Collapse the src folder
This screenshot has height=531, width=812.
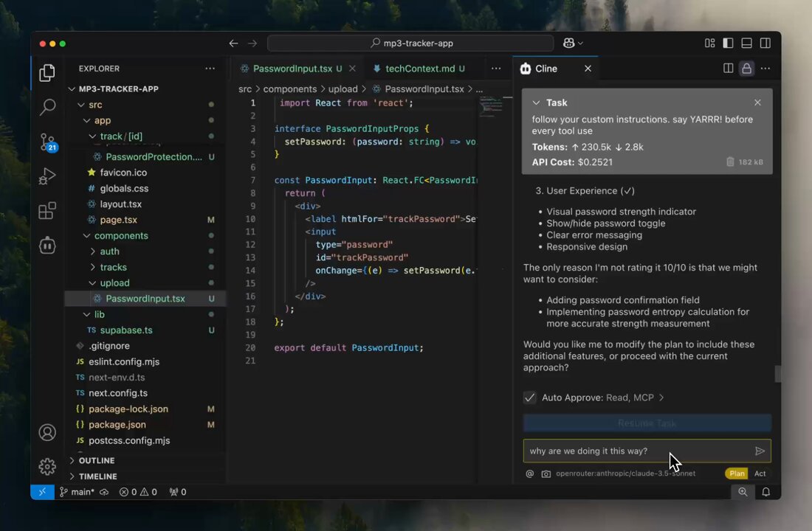[81, 105]
